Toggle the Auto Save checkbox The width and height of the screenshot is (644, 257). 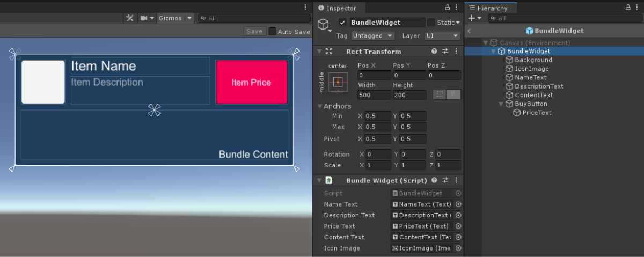point(273,32)
